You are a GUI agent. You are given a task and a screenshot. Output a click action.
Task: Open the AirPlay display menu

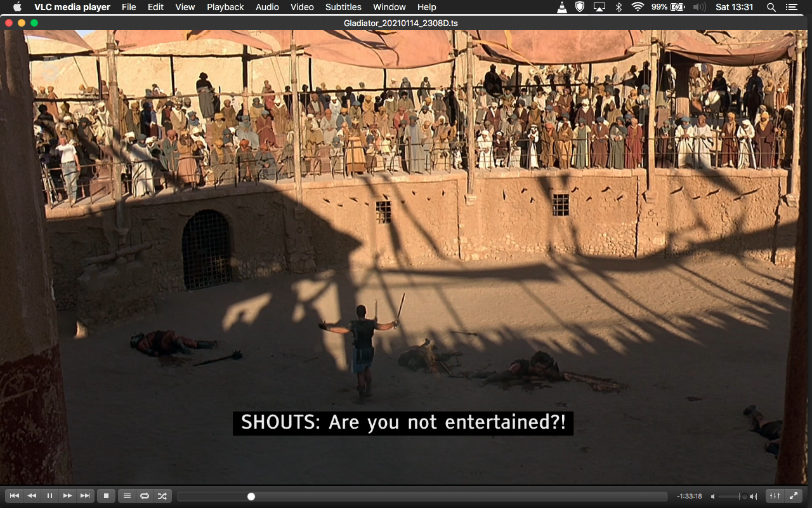599,7
